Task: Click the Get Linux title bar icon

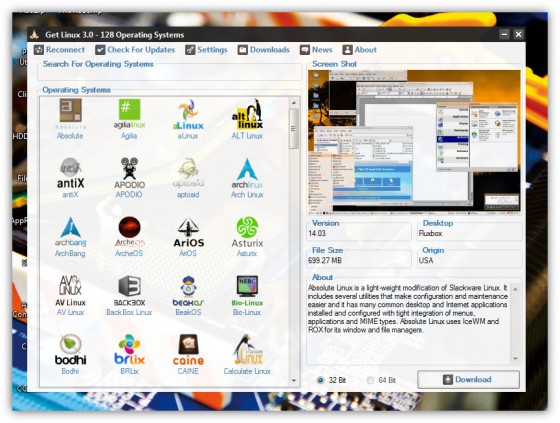Action: click(34, 35)
